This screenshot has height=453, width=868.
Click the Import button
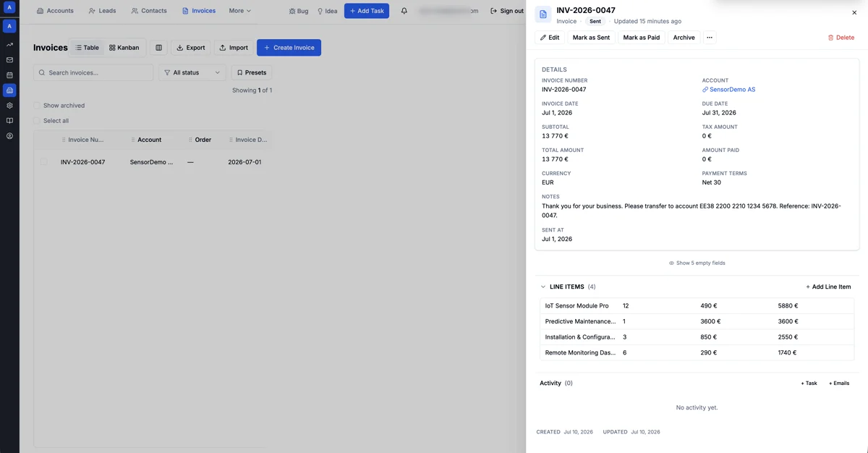pyautogui.click(x=234, y=48)
